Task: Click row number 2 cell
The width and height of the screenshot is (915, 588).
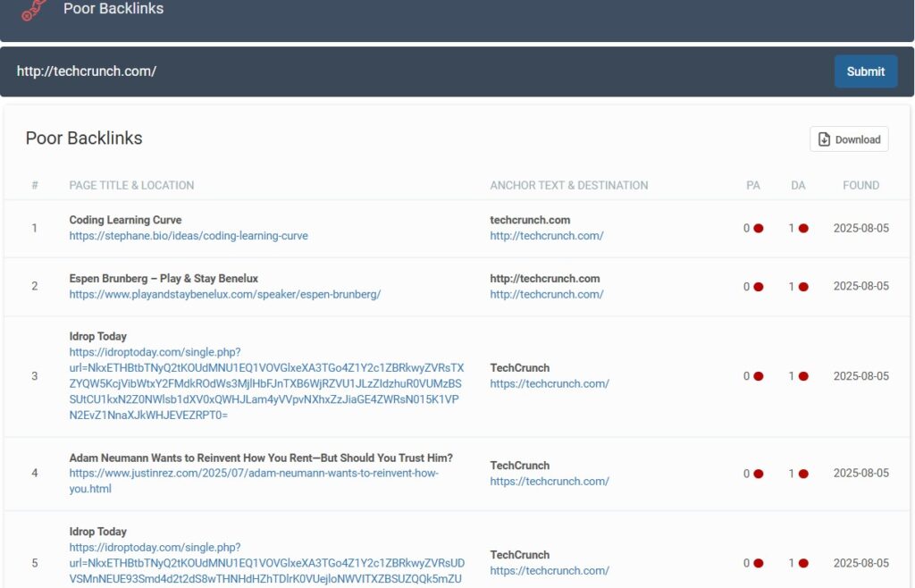Action: [35, 287]
